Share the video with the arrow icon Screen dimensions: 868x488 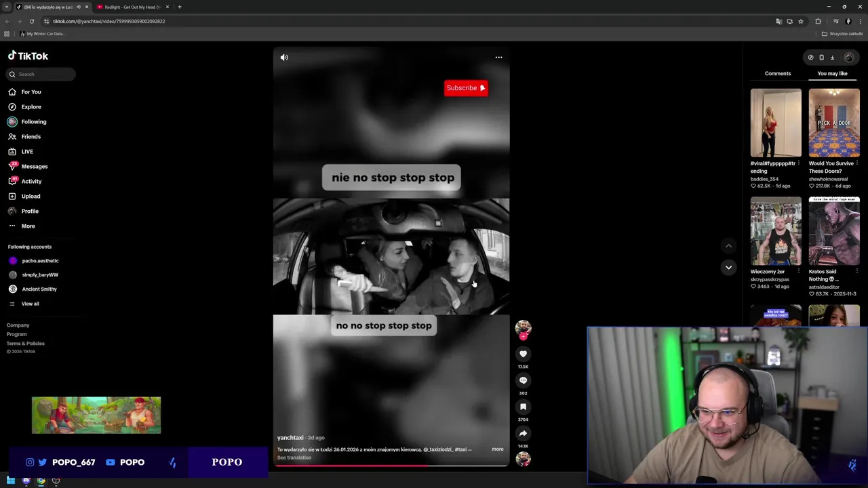523,433
